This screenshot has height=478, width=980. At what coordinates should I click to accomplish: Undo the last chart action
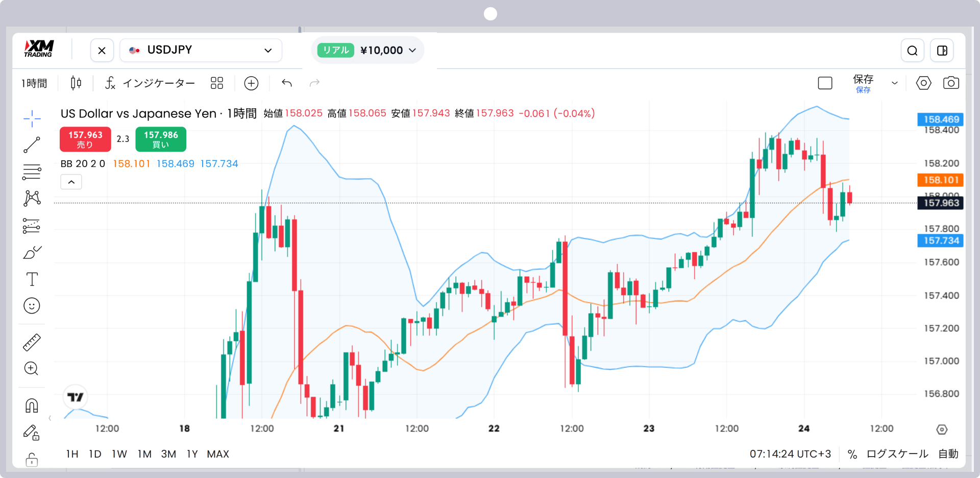click(x=287, y=83)
